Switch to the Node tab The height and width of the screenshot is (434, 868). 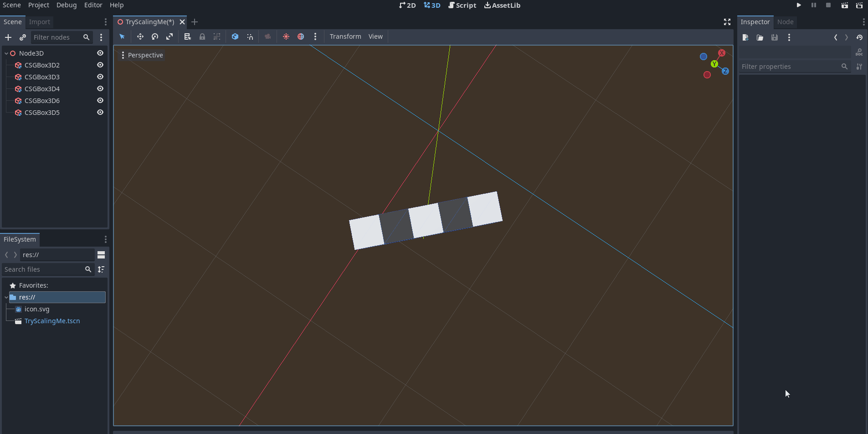click(x=785, y=22)
